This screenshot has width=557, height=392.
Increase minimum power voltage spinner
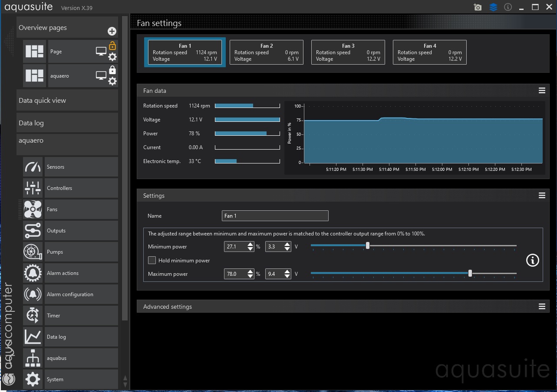(x=287, y=244)
